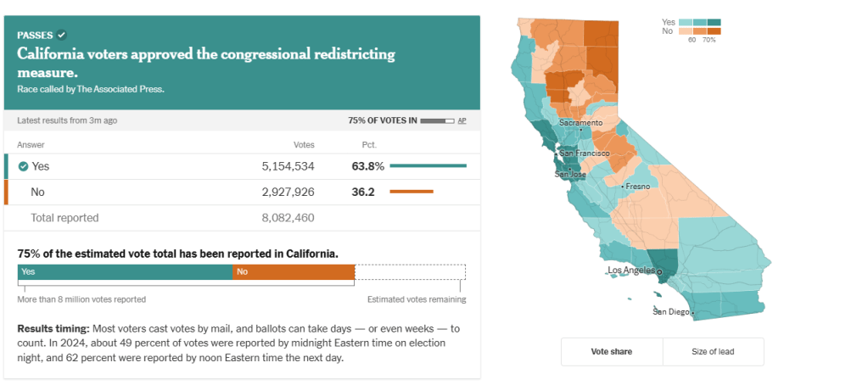Click the measure headline text
Image resolution: width=868 pixels, height=385 pixels.
point(207,63)
